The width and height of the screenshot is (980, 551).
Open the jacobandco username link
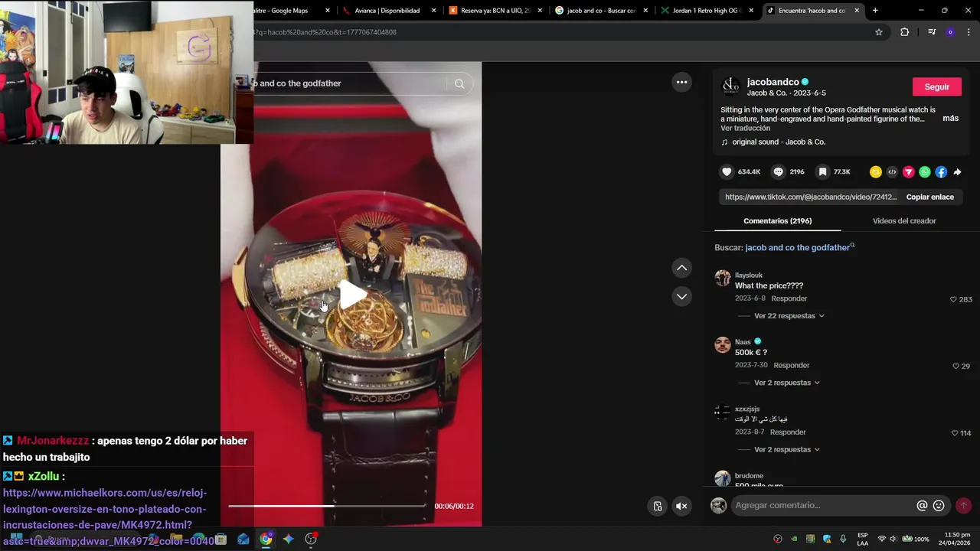[773, 82]
